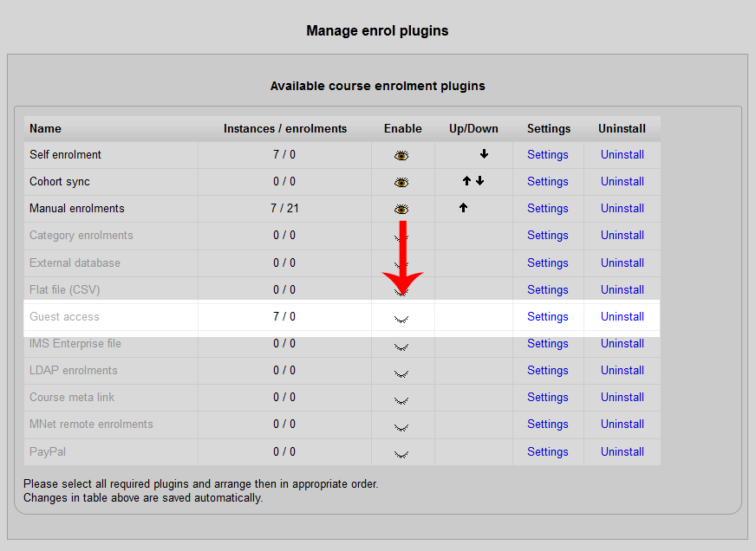Viewport: 756px width, 551px height.
Task: Open Settings for Category enrolments
Action: (548, 236)
